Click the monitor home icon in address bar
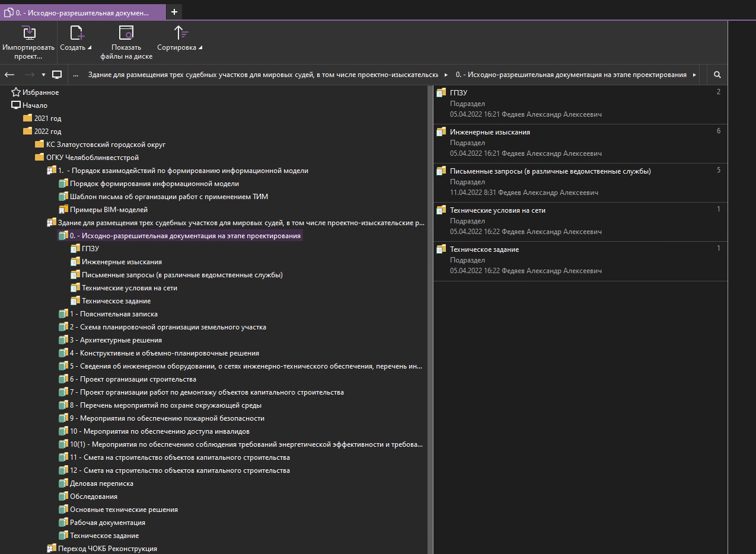This screenshot has width=756, height=554. (x=58, y=75)
